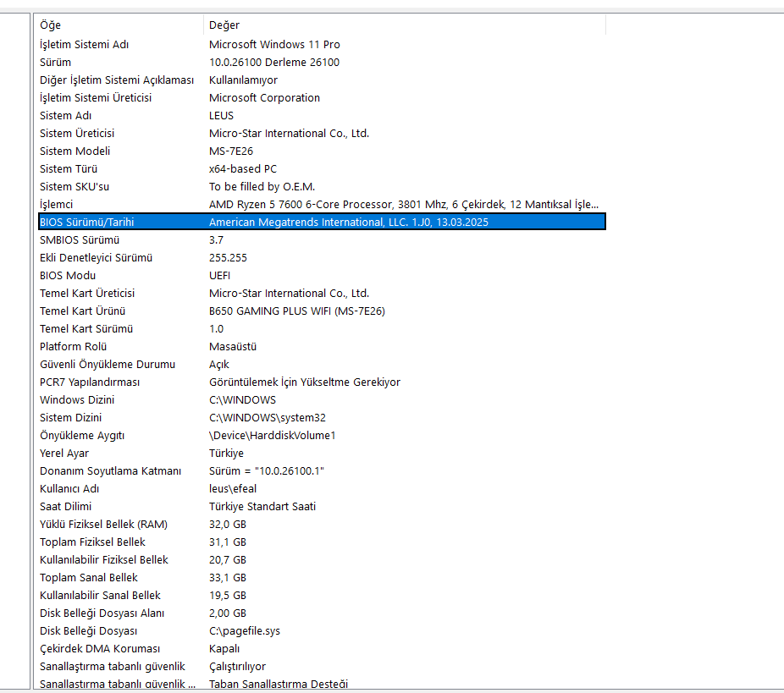Select the BIOS Modu row with UEFI
This screenshot has height=693, width=784.
[x=322, y=275]
